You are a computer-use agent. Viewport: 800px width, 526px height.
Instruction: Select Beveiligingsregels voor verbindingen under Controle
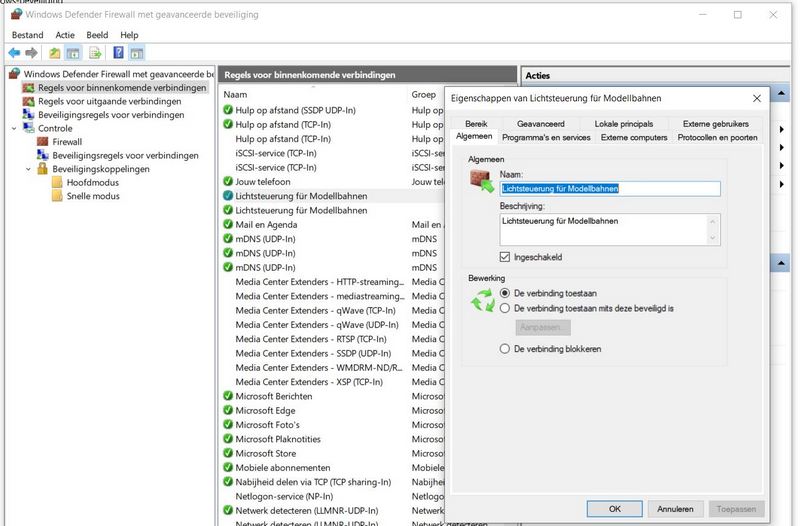click(125, 155)
